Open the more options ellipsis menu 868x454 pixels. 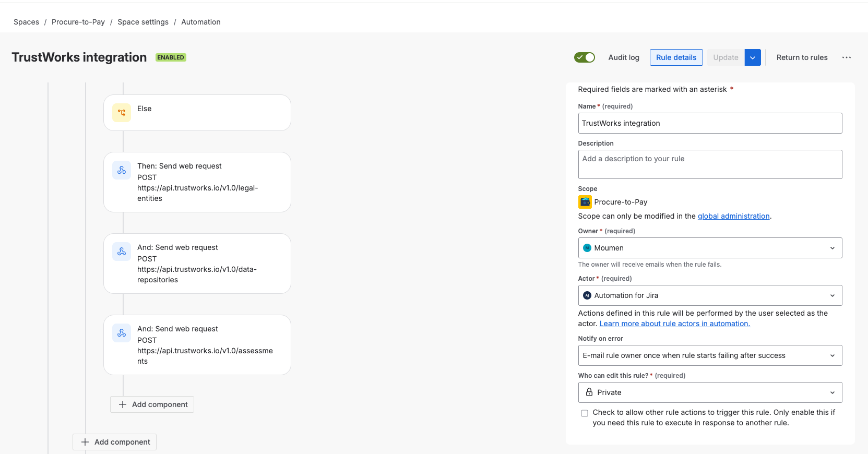[x=847, y=57]
